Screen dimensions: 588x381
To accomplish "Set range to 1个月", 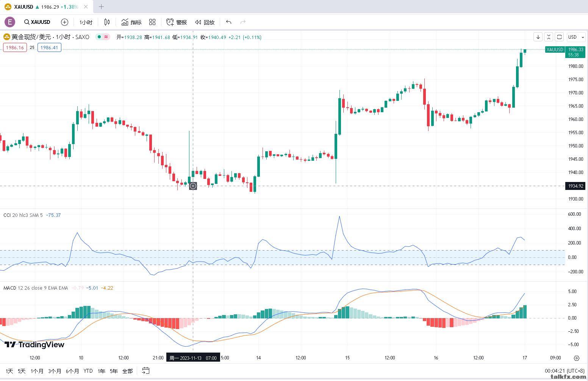I will [x=37, y=371].
